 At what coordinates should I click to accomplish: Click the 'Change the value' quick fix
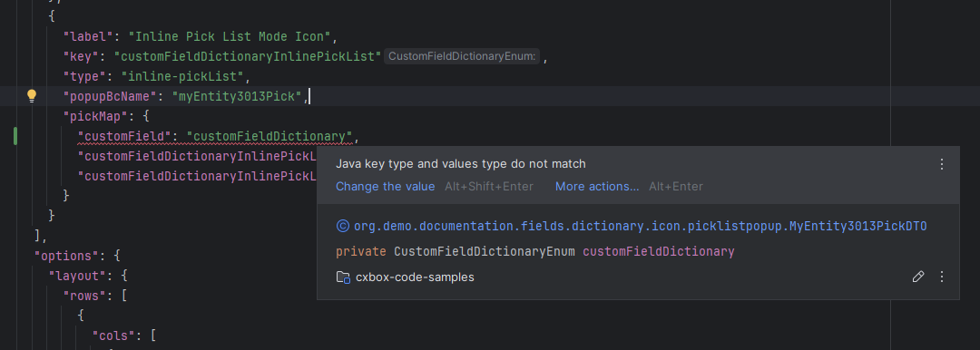point(385,186)
